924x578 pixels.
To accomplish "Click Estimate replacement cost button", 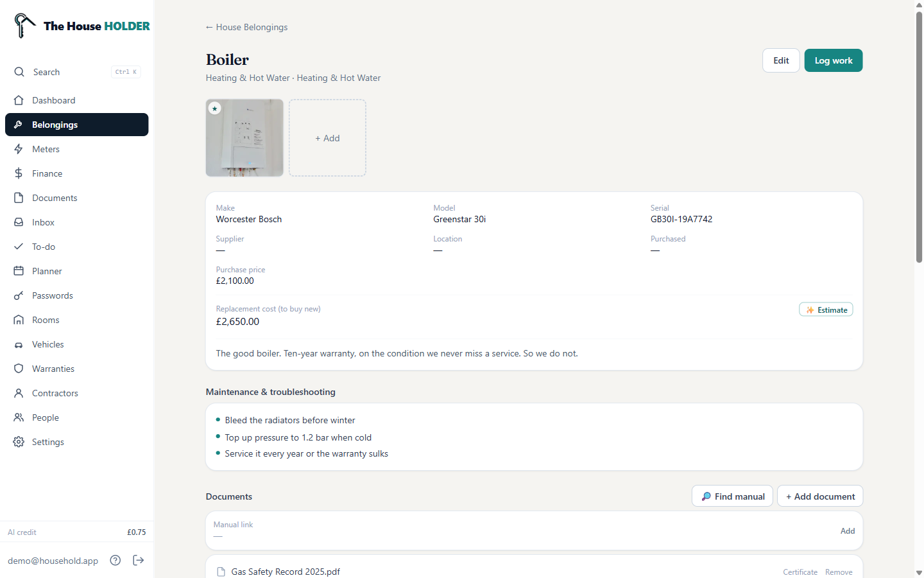I will [826, 310].
